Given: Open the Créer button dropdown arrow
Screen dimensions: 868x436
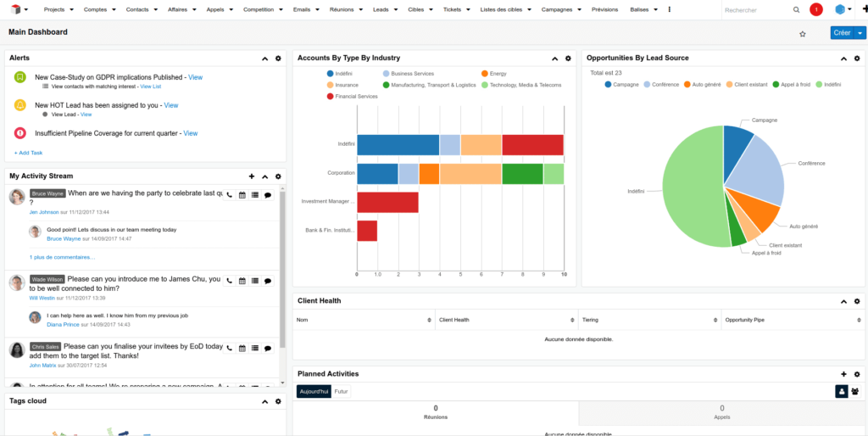Looking at the screenshot, I should click(860, 33).
